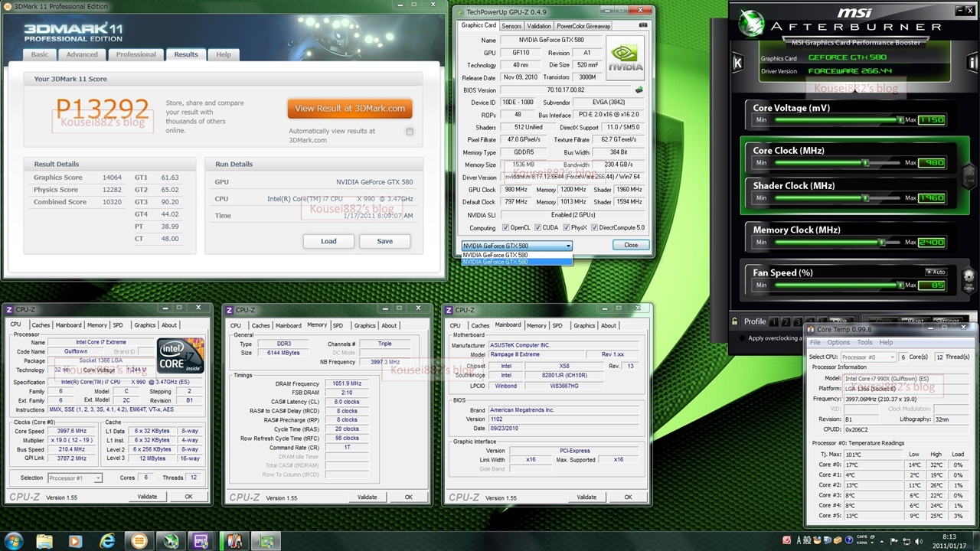Image resolution: width=980 pixels, height=551 pixels.
Task: Open the Advanced tab in 3DMark 11
Action: 82,54
